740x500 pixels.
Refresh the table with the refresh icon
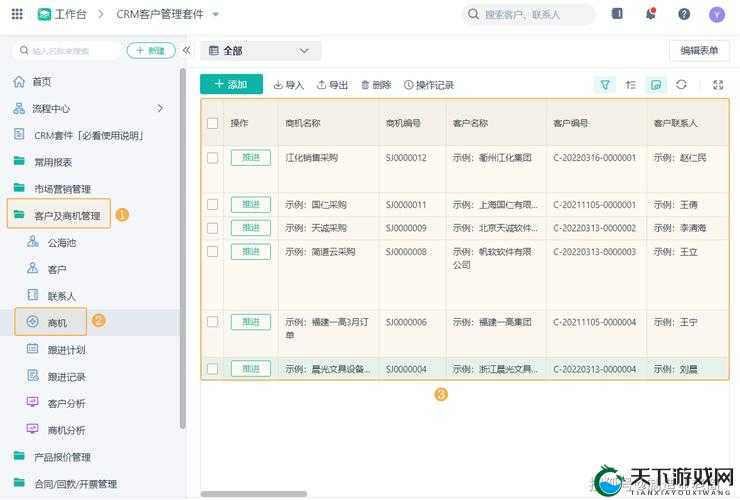681,85
